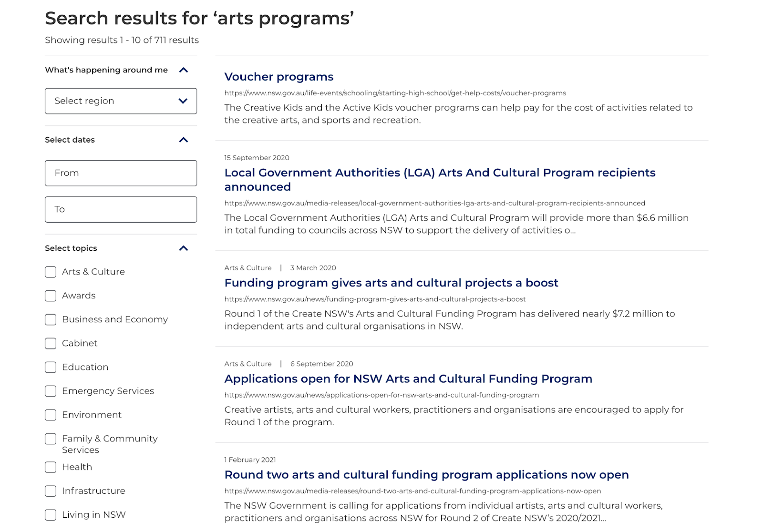The height and width of the screenshot is (532, 763).
Task: Enable the Business and Economy filter
Action: 51,319
